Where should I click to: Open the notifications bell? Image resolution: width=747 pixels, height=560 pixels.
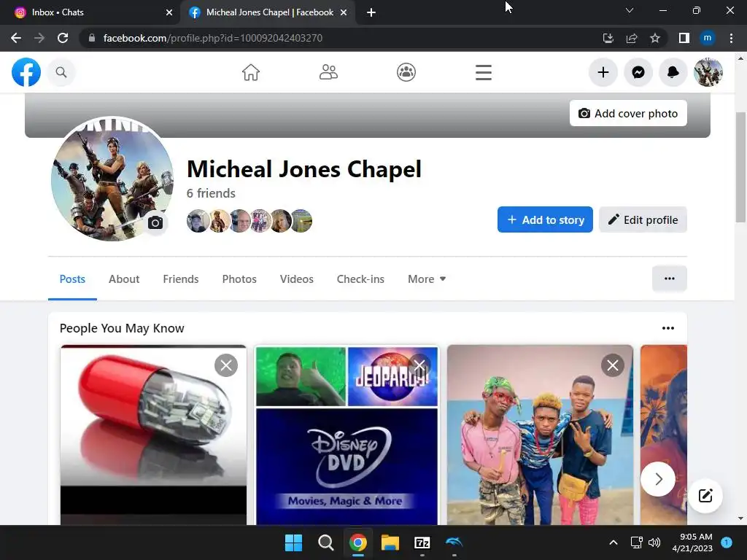673,72
